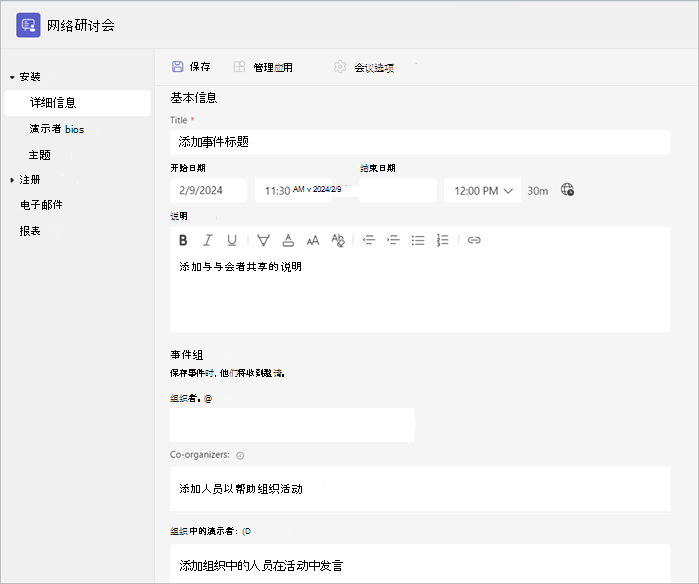Increase indent in description editor
The height and width of the screenshot is (584, 699).
(393, 240)
